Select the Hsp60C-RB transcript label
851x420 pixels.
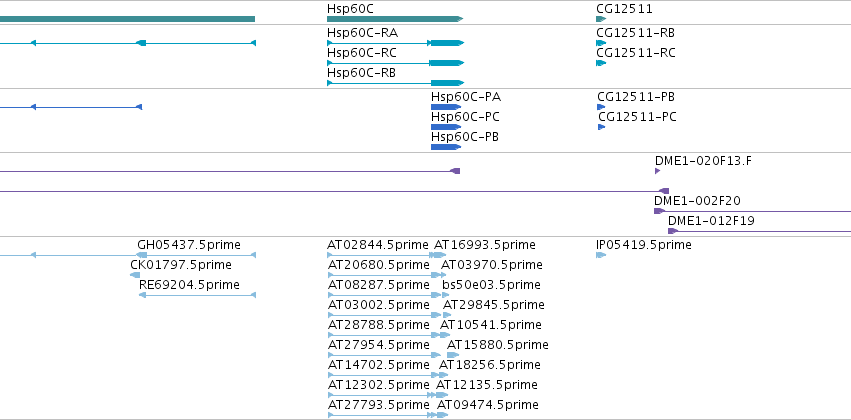361,73
